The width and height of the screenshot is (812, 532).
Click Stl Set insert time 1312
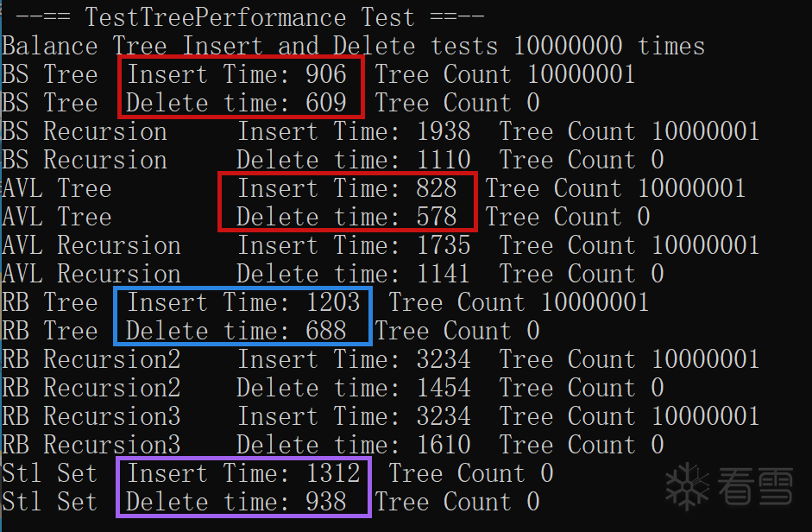click(333, 473)
